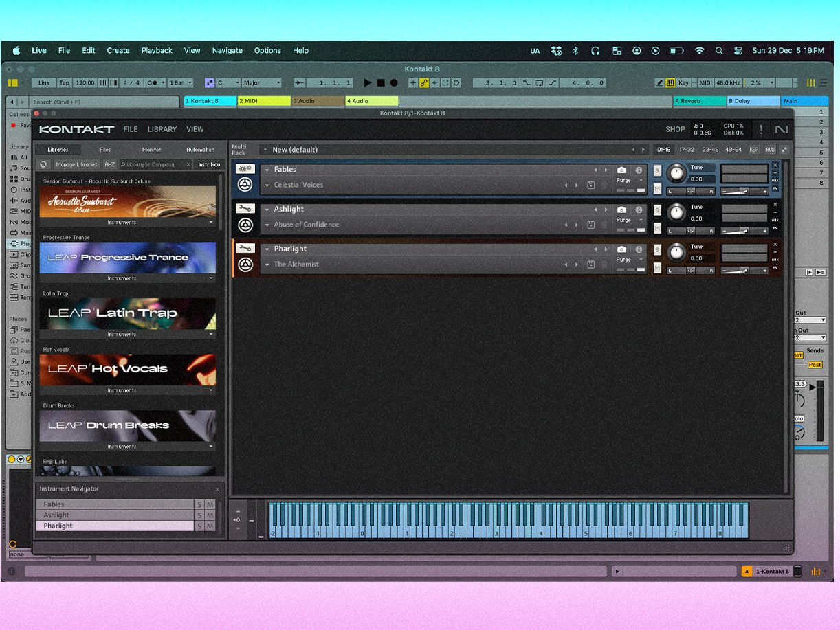Open the Apple menu

coord(16,50)
